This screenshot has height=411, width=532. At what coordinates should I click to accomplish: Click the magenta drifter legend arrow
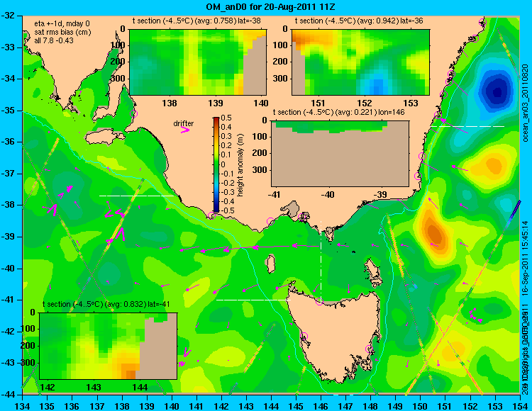pos(185,130)
